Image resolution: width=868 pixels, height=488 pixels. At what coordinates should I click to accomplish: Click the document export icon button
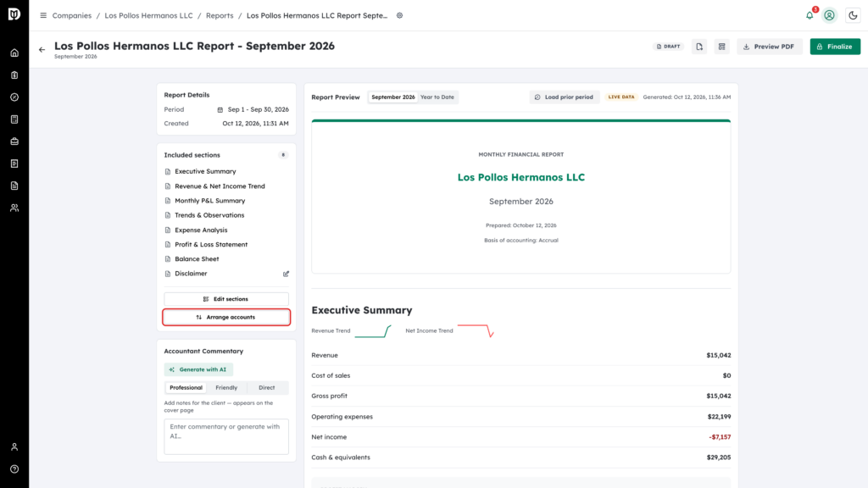pyautogui.click(x=699, y=47)
